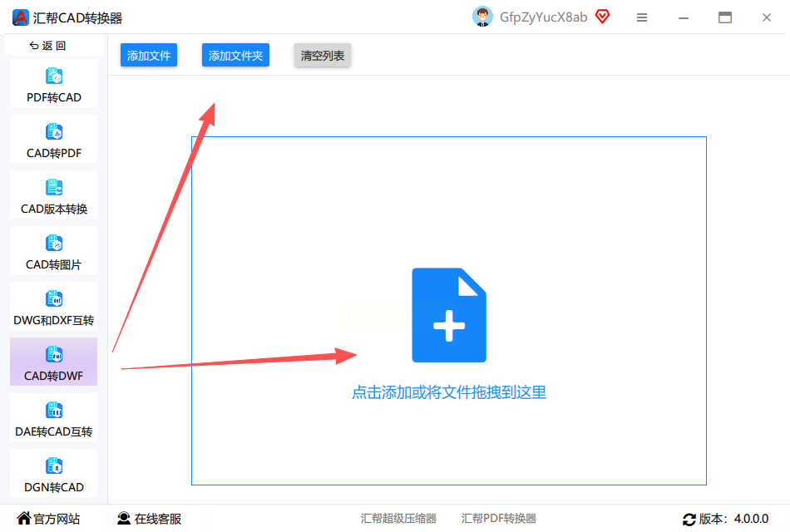Viewport: 790px width, 532px height.
Task: Go back using the 返回 button
Action: tap(48, 46)
